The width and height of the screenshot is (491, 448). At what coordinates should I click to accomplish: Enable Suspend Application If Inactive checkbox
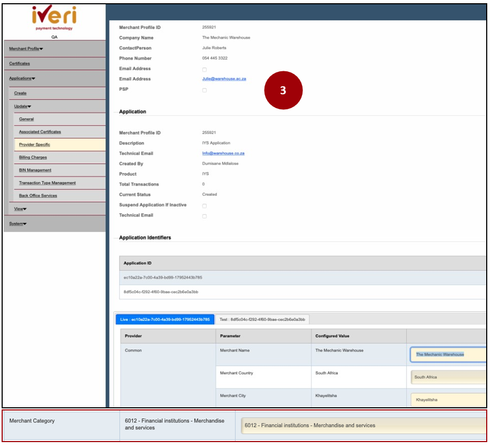click(x=204, y=206)
